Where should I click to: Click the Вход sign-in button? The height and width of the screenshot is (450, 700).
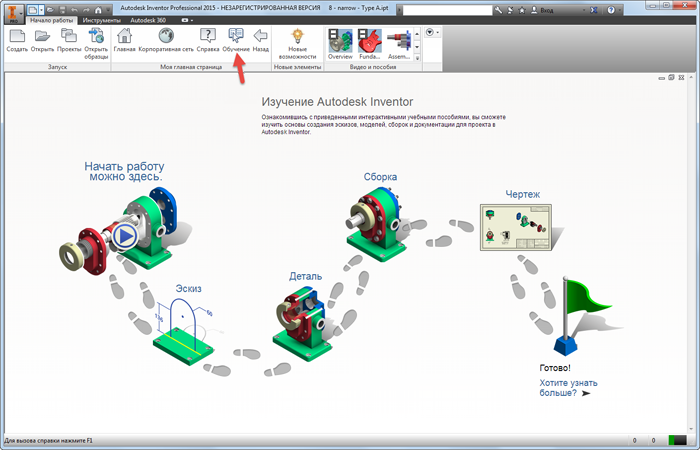(x=542, y=10)
